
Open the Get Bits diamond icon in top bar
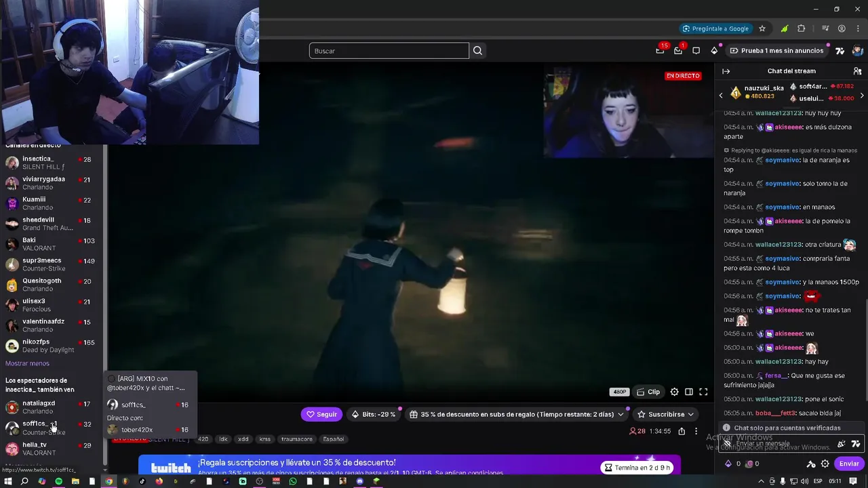(714, 51)
